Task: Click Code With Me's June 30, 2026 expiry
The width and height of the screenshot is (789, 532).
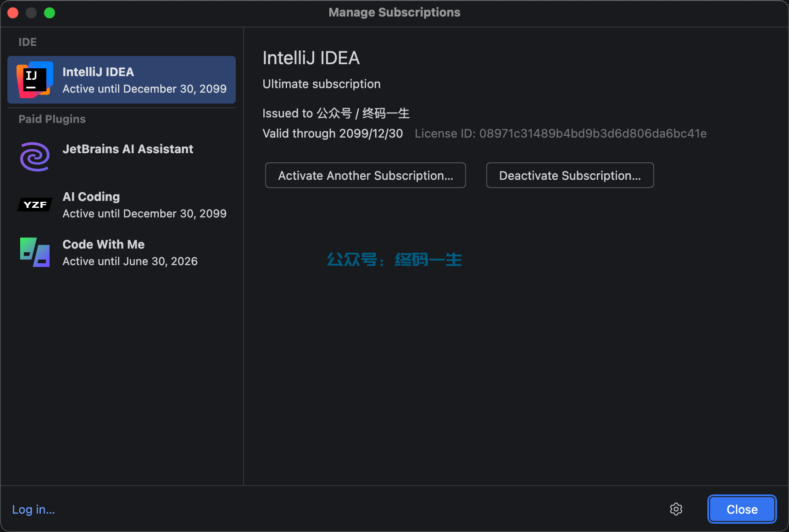Action: [x=130, y=261]
